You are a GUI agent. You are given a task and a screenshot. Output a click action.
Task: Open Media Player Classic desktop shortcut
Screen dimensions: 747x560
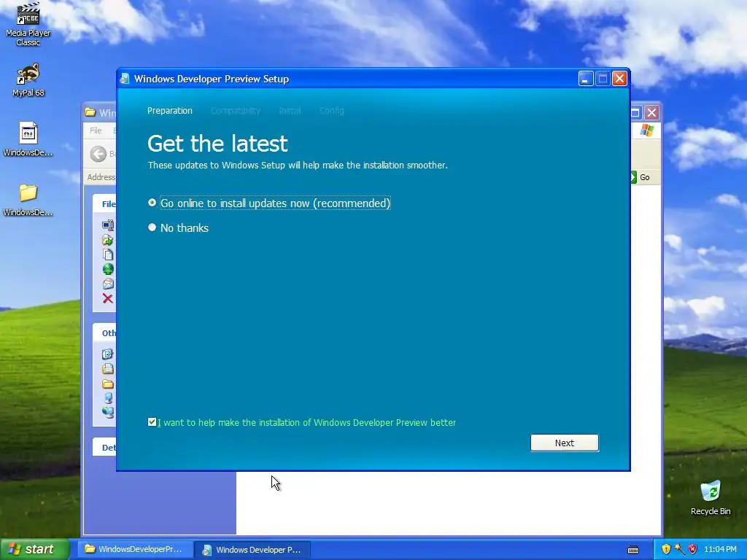(x=28, y=24)
